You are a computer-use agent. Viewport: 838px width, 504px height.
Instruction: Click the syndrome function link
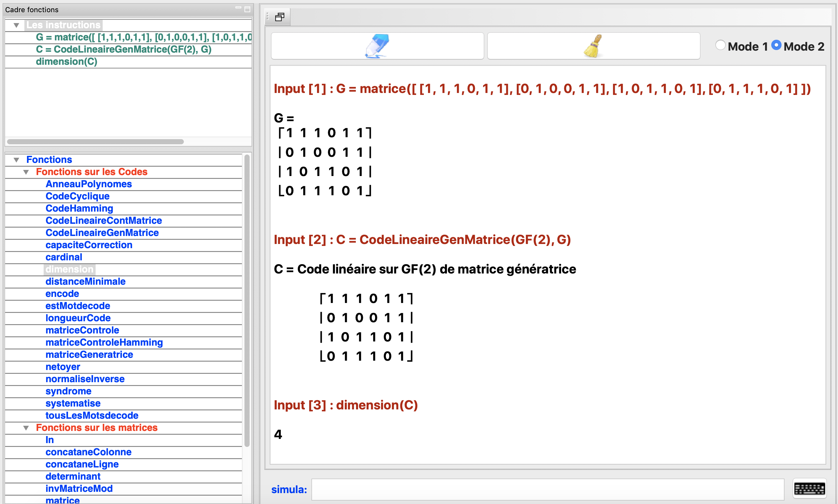[x=68, y=391]
